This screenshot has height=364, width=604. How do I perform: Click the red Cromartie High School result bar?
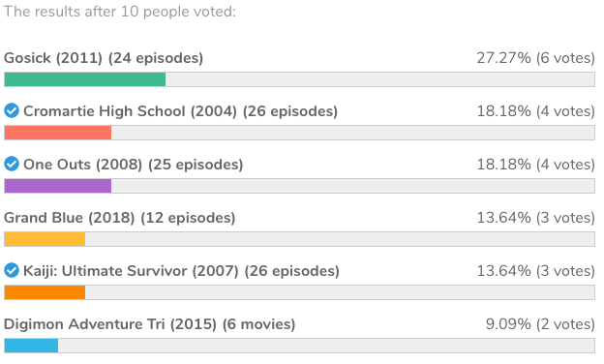click(x=58, y=133)
